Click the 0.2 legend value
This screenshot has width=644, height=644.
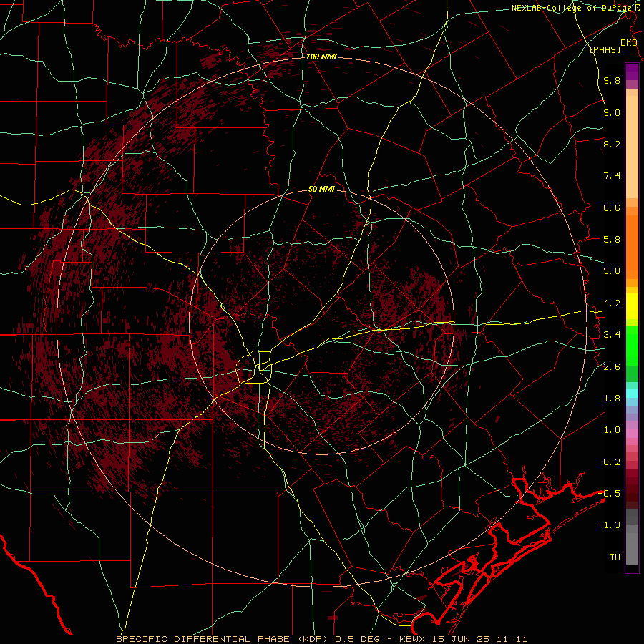click(x=612, y=462)
